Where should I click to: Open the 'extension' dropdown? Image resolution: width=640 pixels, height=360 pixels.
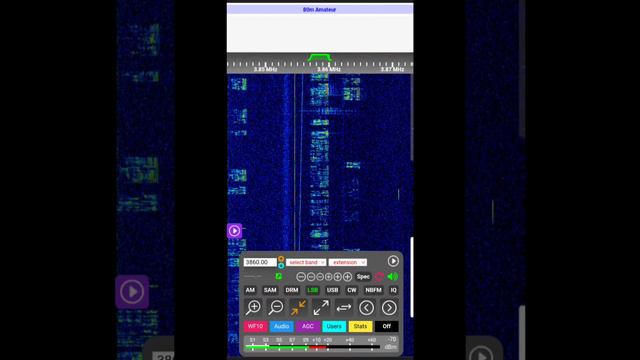pos(348,262)
